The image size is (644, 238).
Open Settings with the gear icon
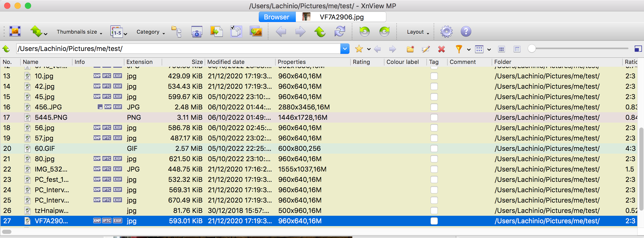point(446,32)
